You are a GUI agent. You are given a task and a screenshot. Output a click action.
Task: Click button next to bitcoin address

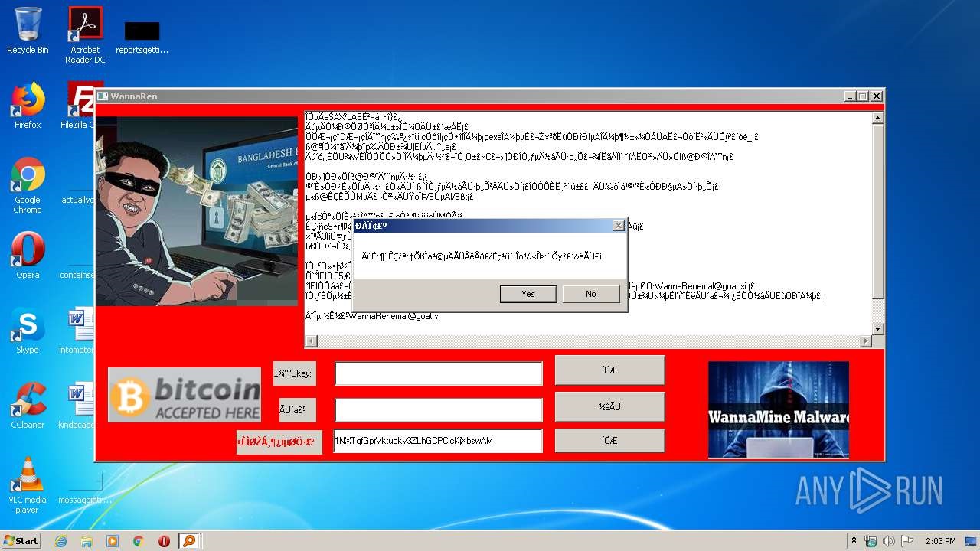[x=609, y=441]
